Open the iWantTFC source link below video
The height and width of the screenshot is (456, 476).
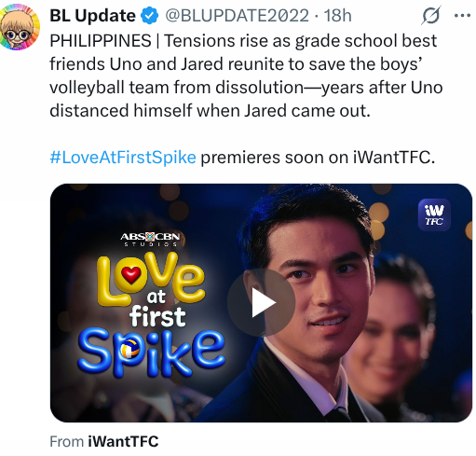(x=123, y=441)
